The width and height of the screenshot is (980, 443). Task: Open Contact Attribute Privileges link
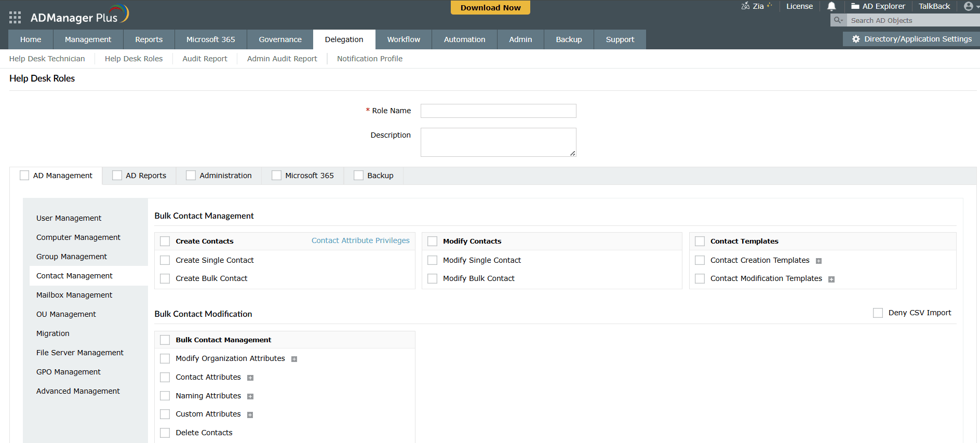point(360,240)
